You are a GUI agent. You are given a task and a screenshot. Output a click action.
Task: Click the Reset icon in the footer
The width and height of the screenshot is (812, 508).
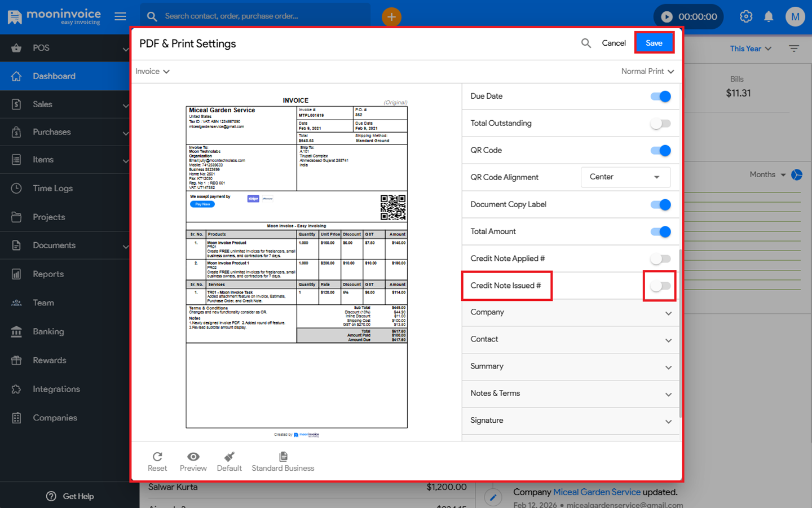click(157, 457)
